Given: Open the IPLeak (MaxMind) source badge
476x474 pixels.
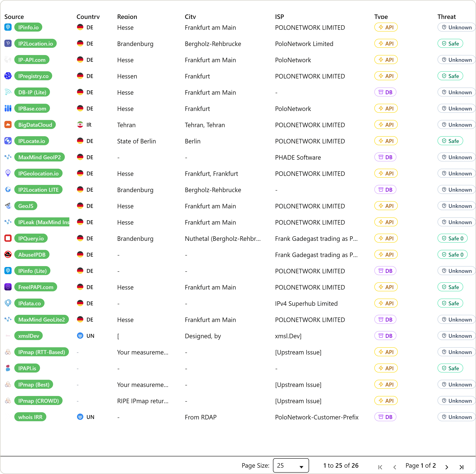Looking at the screenshot, I should (x=42, y=222).
